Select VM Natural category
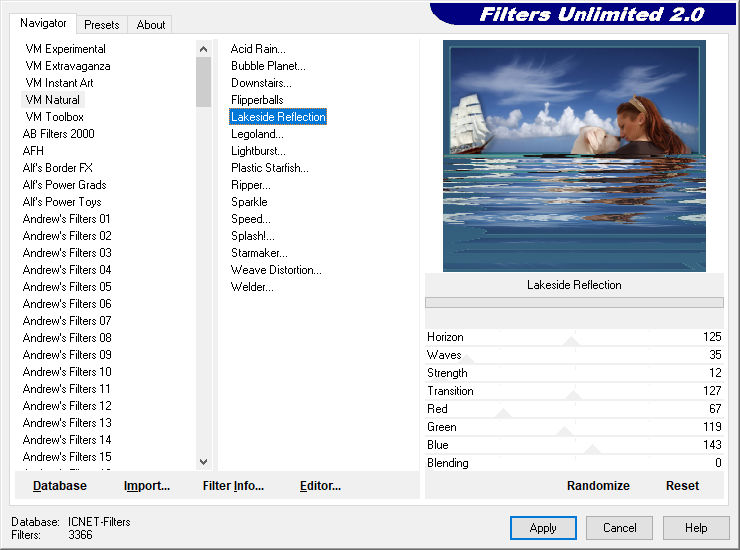The image size is (740, 550). [x=53, y=100]
